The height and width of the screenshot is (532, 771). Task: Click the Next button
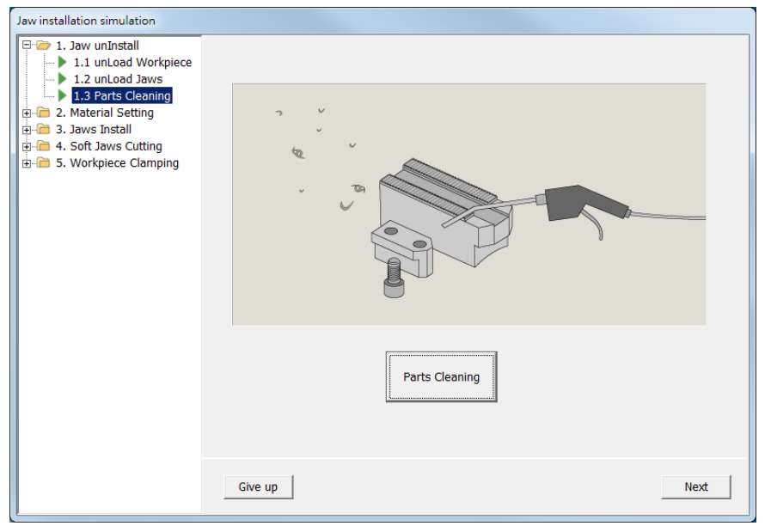coord(695,486)
